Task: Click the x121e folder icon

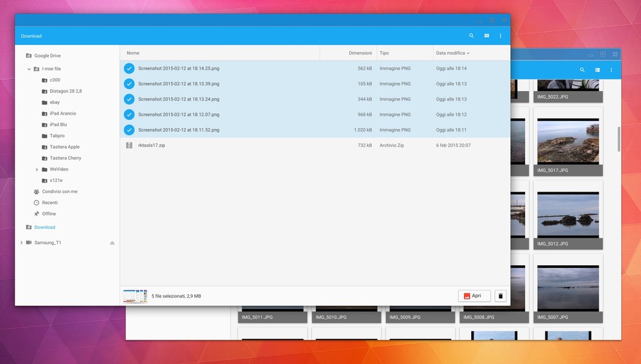Action: pyautogui.click(x=45, y=181)
